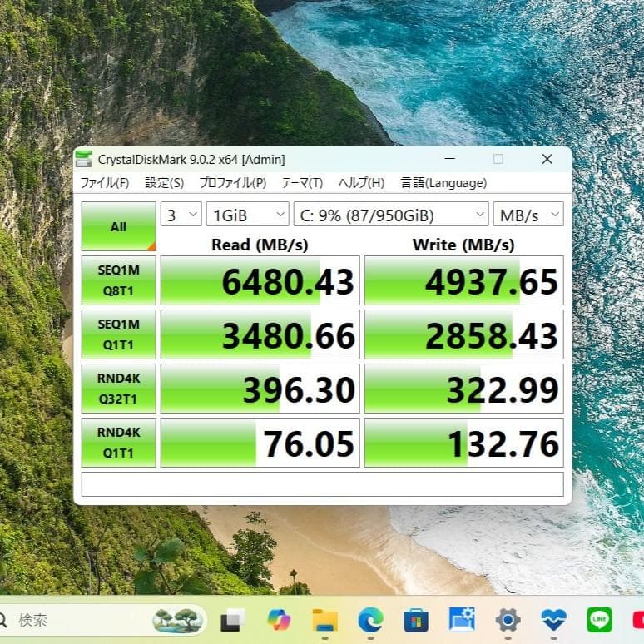Click the Write (MB/s) column header
644x644 pixels.
point(463,245)
